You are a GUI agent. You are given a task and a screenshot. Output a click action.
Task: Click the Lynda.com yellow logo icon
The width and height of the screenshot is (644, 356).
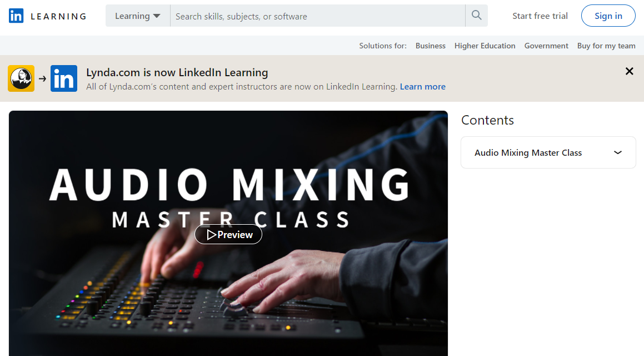point(21,78)
